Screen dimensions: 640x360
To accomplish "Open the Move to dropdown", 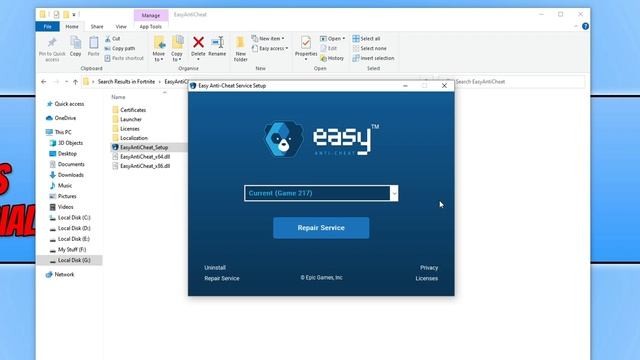I will click(x=159, y=49).
